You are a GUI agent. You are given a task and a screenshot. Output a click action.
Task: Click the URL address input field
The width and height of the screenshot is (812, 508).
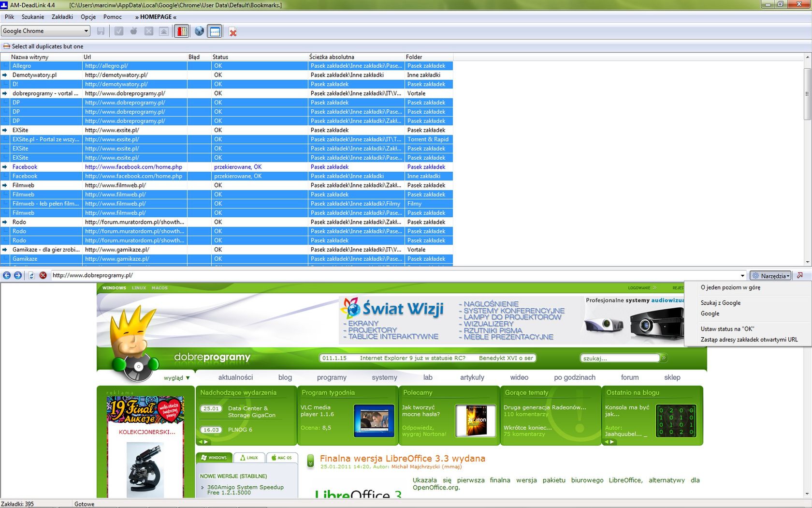pos(394,275)
